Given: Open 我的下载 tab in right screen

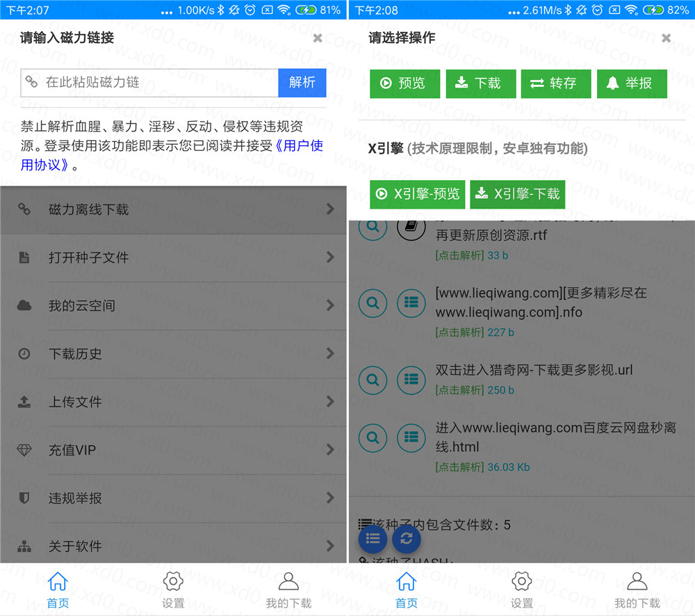Looking at the screenshot, I should [x=637, y=590].
